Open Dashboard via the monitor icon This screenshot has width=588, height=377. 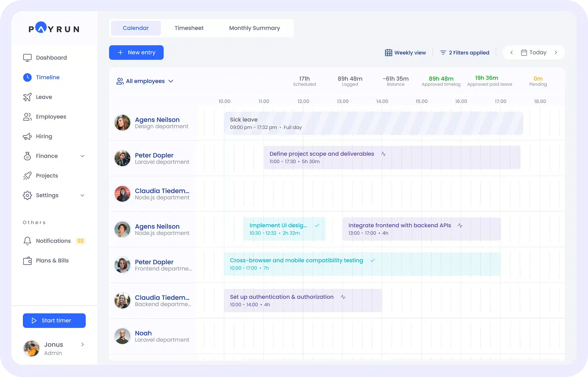pyautogui.click(x=27, y=57)
